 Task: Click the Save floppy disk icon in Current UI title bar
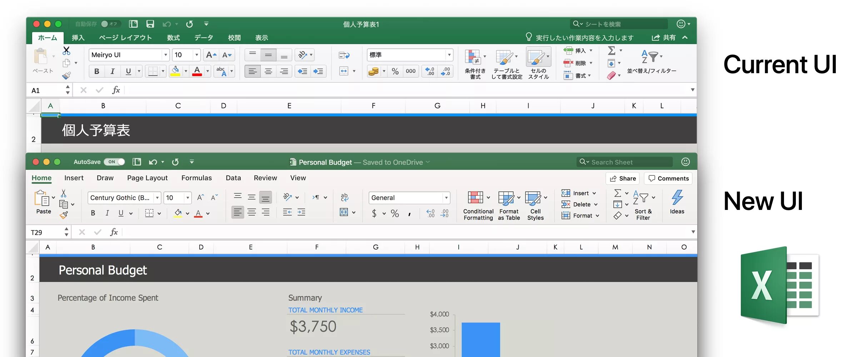(x=150, y=24)
